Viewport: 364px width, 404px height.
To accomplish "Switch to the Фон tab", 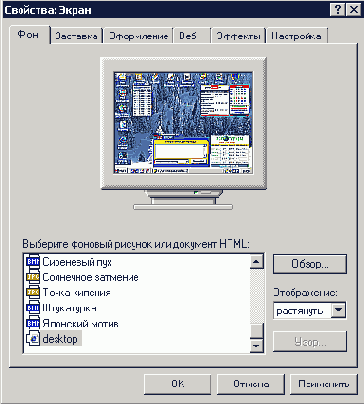I will [x=29, y=35].
